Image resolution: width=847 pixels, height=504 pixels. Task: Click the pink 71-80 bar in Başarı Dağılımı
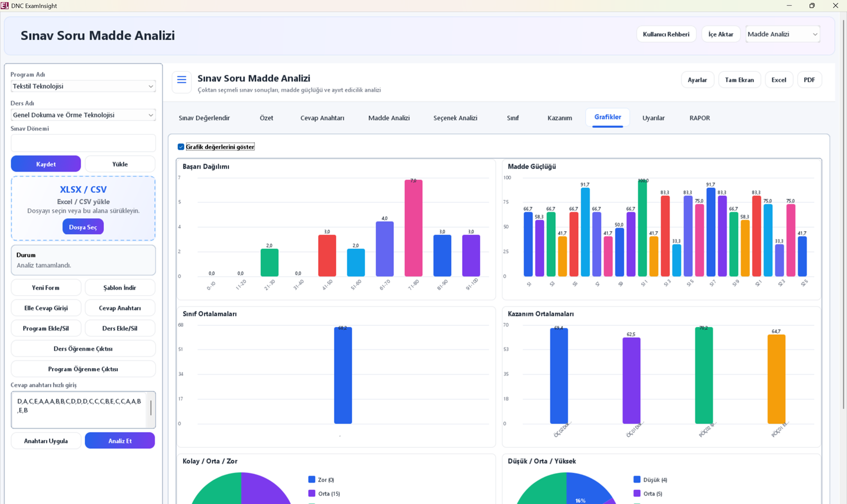(413, 228)
